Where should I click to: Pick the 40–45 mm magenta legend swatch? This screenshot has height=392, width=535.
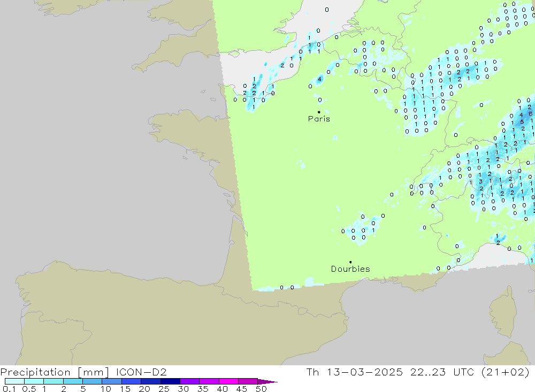[228, 381]
